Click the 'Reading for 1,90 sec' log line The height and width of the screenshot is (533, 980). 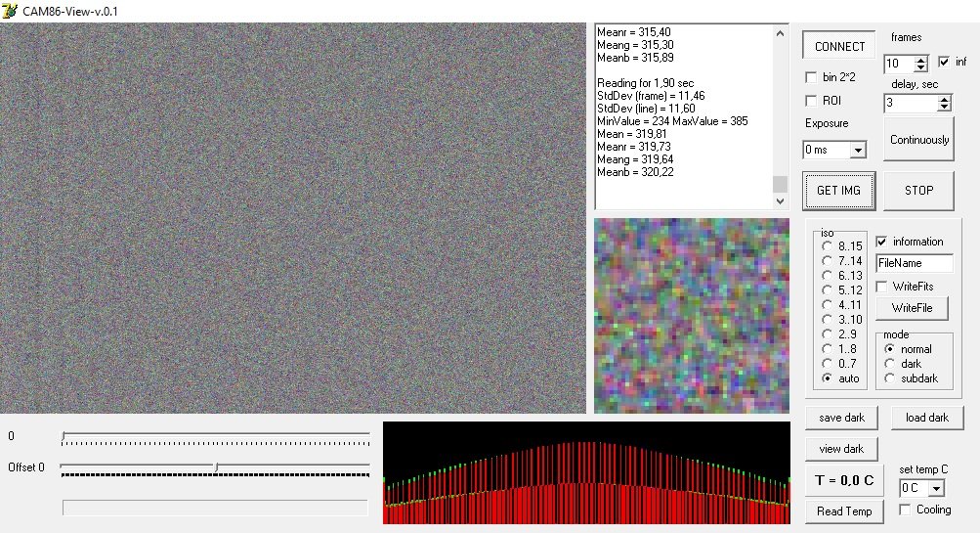tap(645, 83)
